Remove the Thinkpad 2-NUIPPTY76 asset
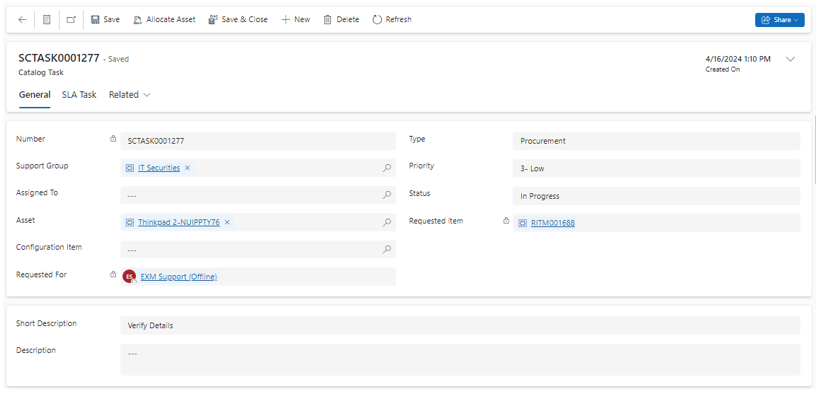Image resolution: width=818 pixels, height=396 pixels. click(227, 222)
